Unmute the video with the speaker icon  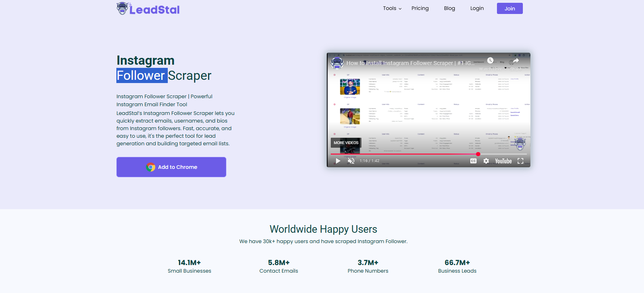(x=351, y=161)
